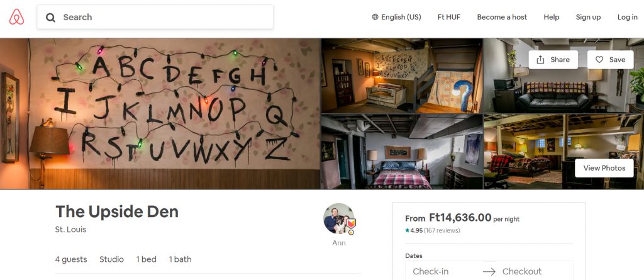This screenshot has width=644, height=280.
Task: Click the Log in link
Action: click(627, 17)
